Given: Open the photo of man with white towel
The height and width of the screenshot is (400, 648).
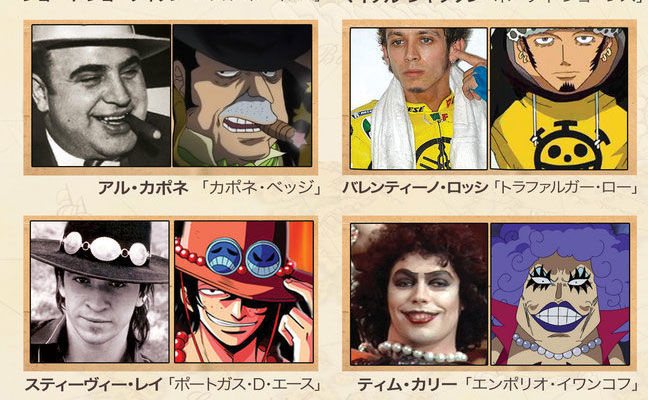Looking at the screenshot, I should click(x=419, y=98).
